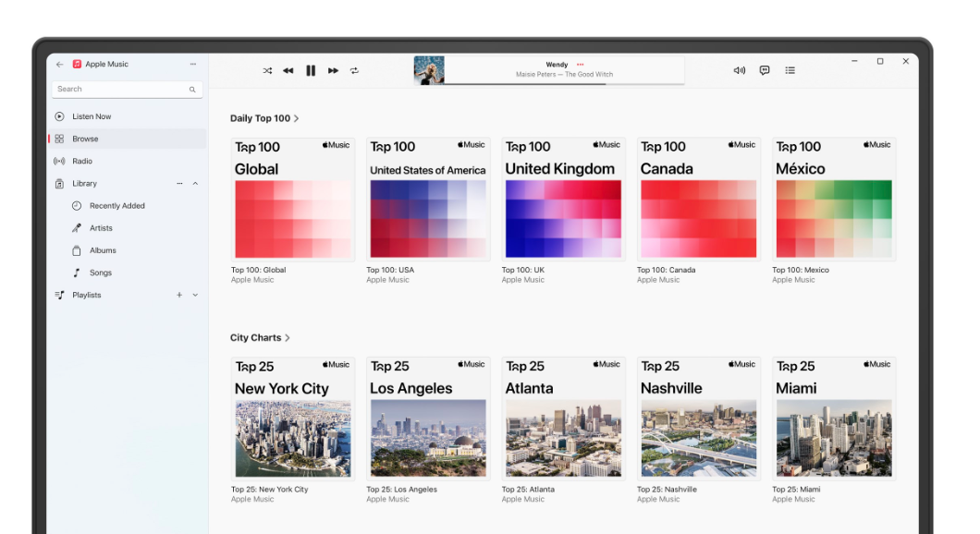
Task: Click Apple Music under Top 100: Global
Action: click(252, 280)
